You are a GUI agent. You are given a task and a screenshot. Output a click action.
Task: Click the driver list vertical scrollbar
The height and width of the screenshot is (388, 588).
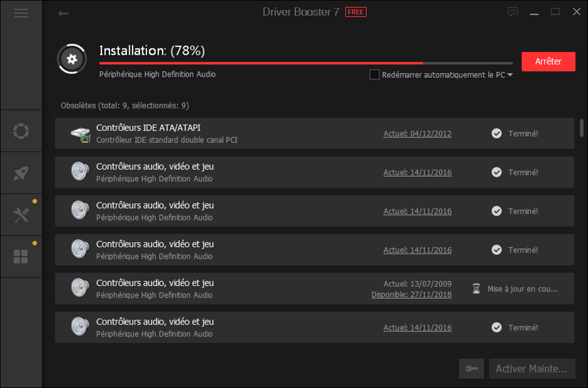pos(581,128)
